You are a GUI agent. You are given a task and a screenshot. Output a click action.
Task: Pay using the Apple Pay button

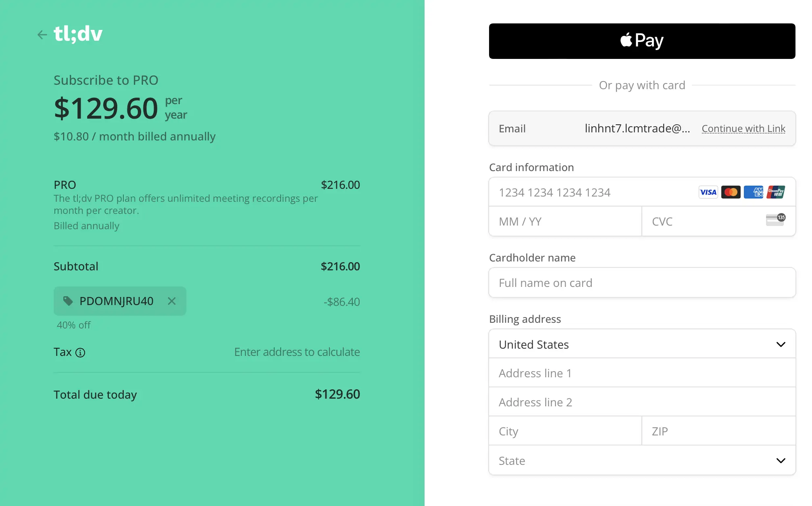pyautogui.click(x=642, y=41)
